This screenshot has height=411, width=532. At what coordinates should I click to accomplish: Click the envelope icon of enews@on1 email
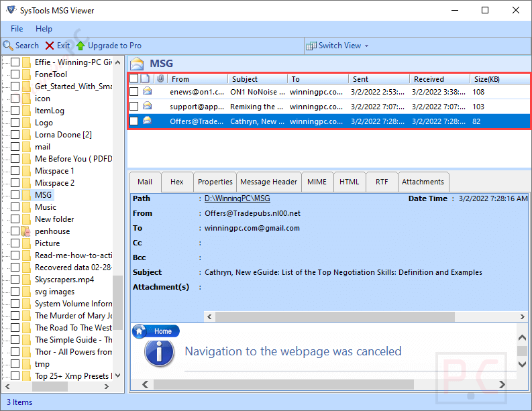(147, 91)
